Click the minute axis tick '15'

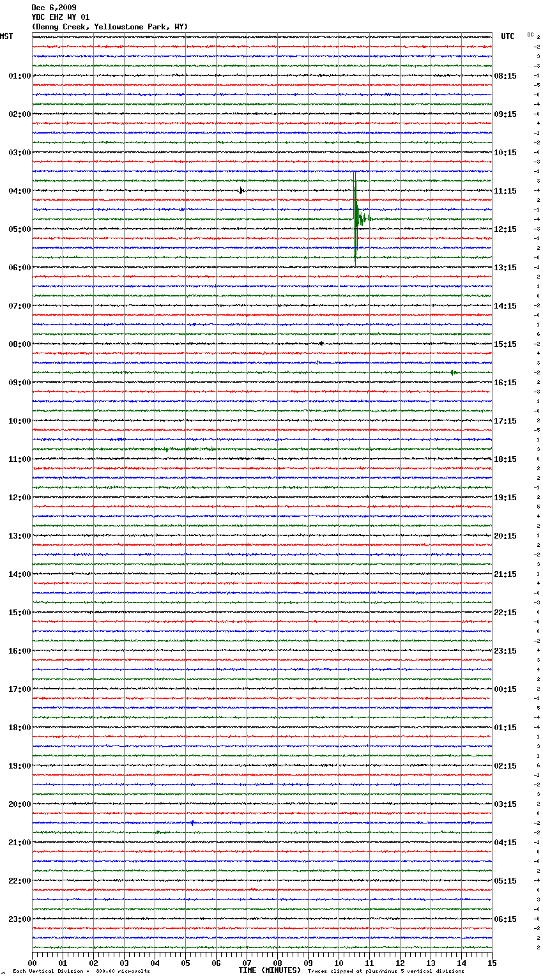492,963
